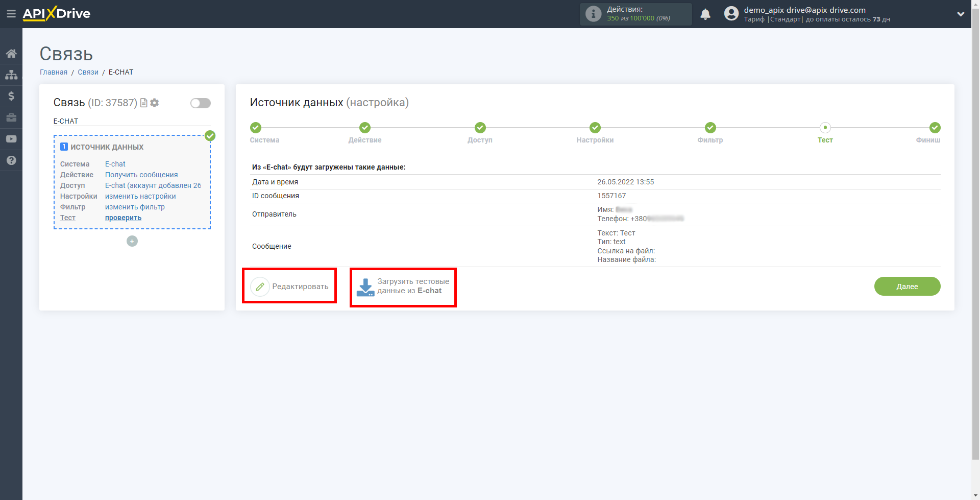The height and width of the screenshot is (500, 980).
Task: Click the ИСТОЧНИК ДАННЫХ block header
Action: pos(107,147)
